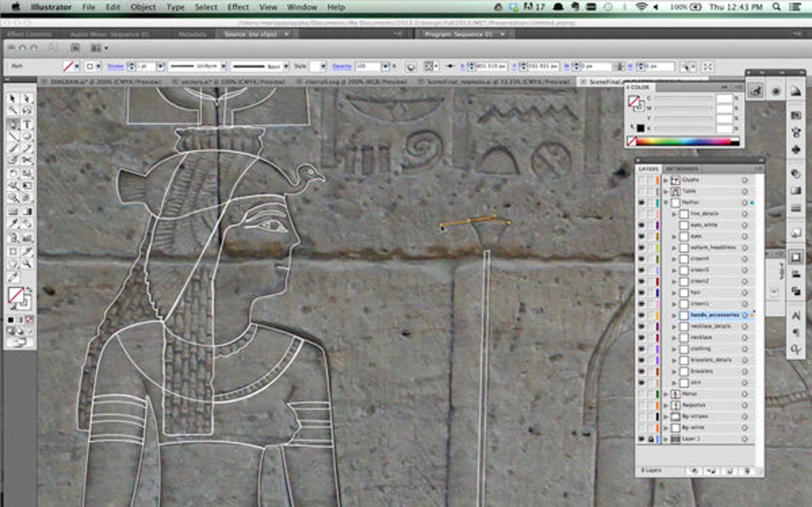Select the Type tool in toolbox
Viewport: 812px width, 507px height.
27,124
